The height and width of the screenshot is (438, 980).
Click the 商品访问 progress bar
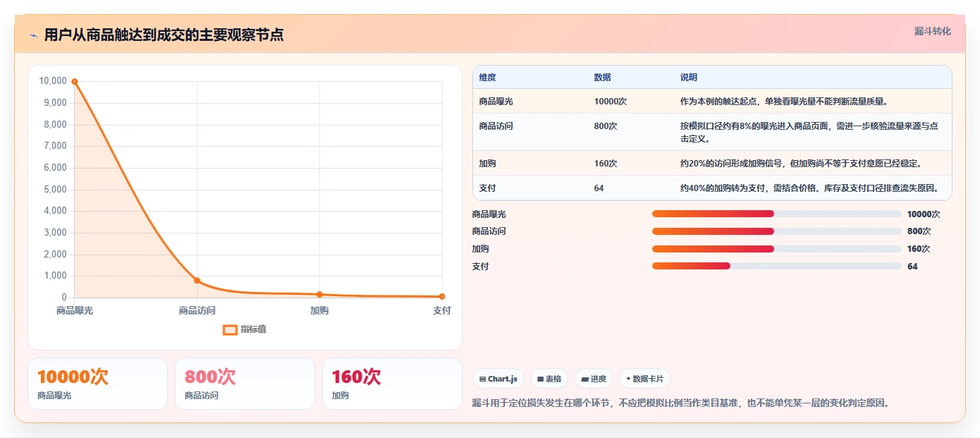[x=777, y=231]
